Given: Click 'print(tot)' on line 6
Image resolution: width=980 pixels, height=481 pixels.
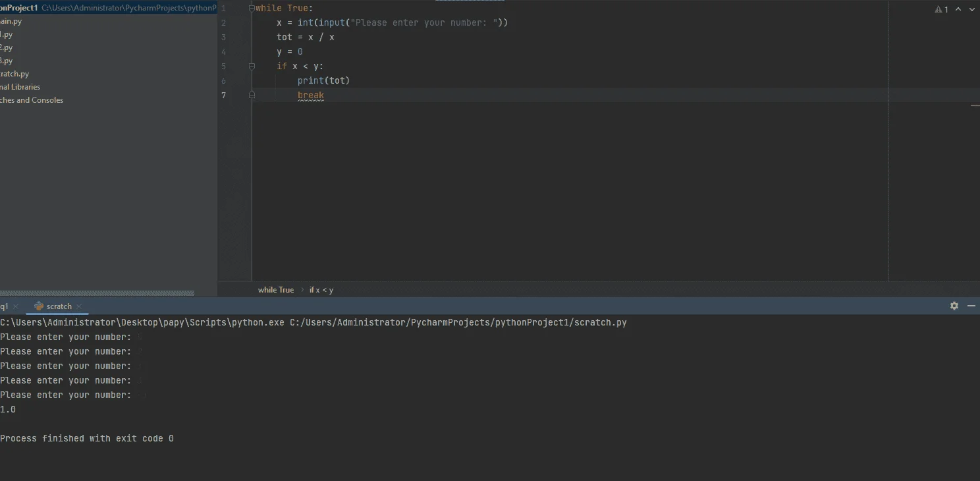Looking at the screenshot, I should [x=323, y=80].
